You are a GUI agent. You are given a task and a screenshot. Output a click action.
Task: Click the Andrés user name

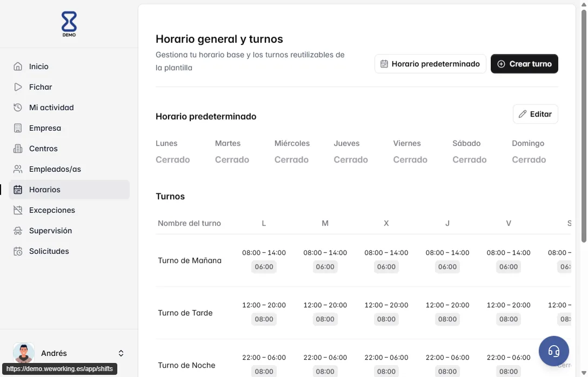54,353
